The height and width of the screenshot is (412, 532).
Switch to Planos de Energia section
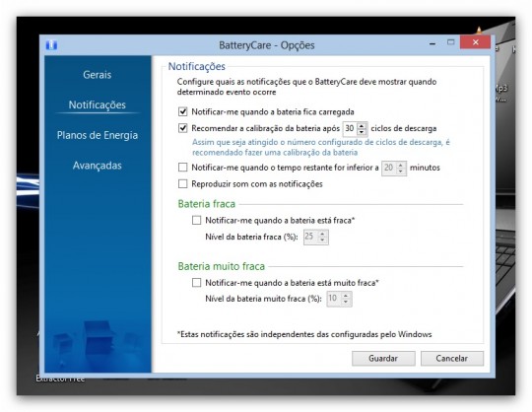tap(98, 135)
